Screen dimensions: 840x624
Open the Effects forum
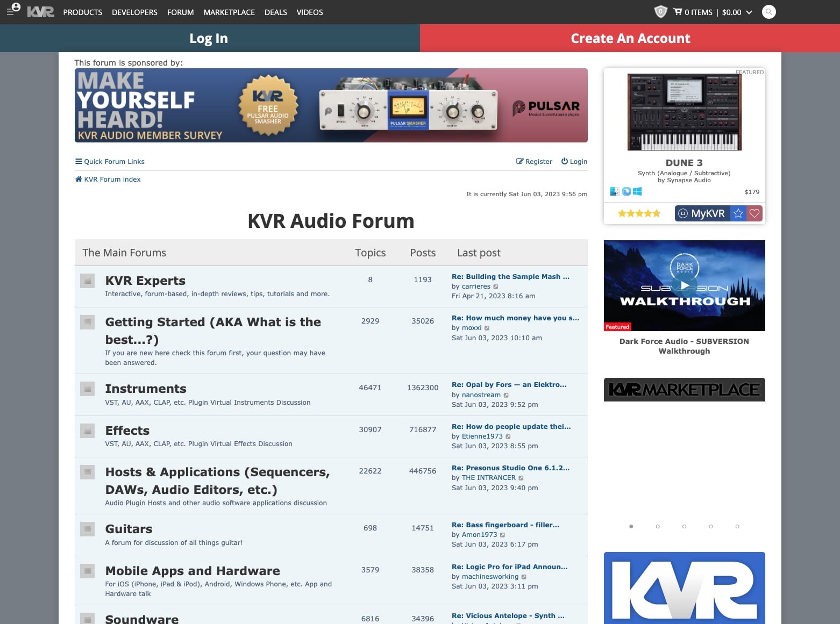tap(127, 430)
